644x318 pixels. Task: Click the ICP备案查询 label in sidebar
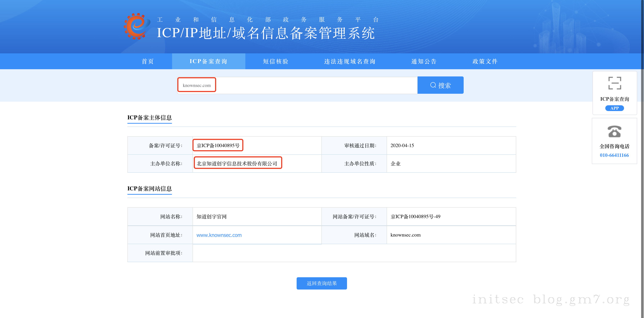[614, 99]
